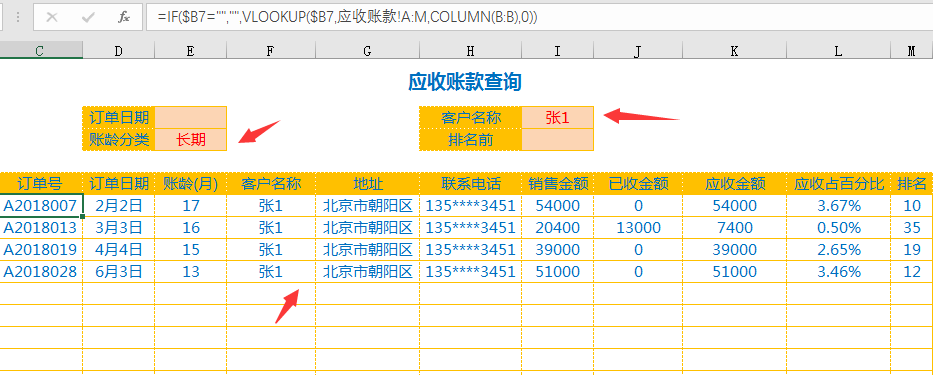Select order cell A2018019
The width and height of the screenshot is (933, 375).
tap(41, 249)
